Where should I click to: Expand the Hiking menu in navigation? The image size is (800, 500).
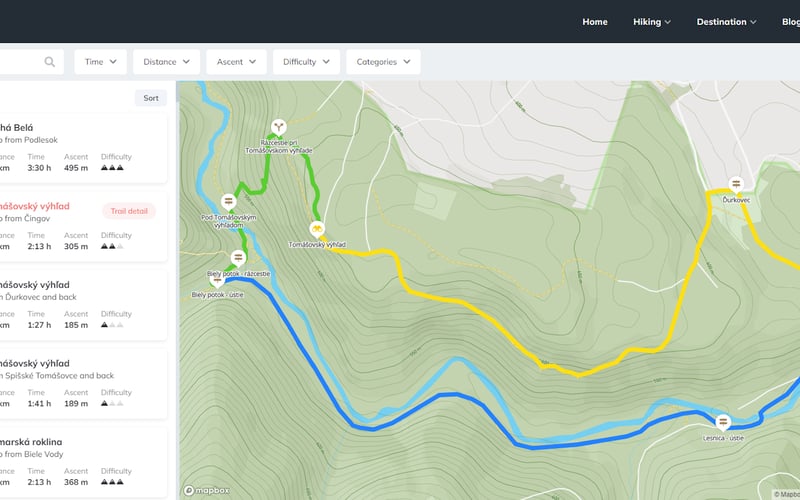pyautogui.click(x=652, y=22)
